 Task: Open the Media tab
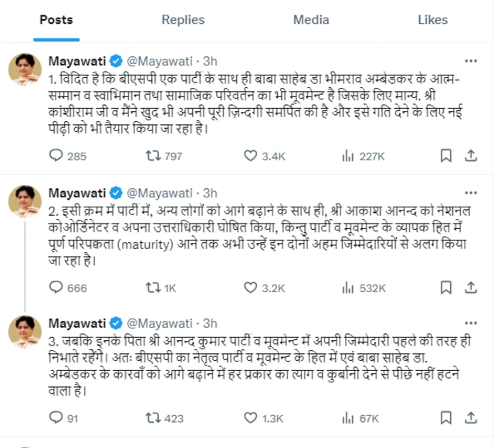311,20
